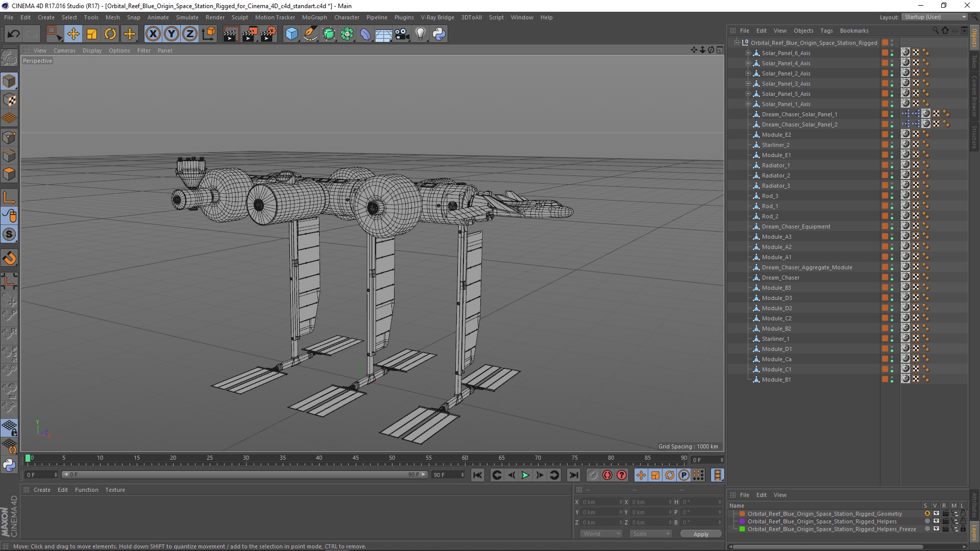This screenshot has height=551, width=980.
Task: Click the Record Active Objects button
Action: point(592,475)
